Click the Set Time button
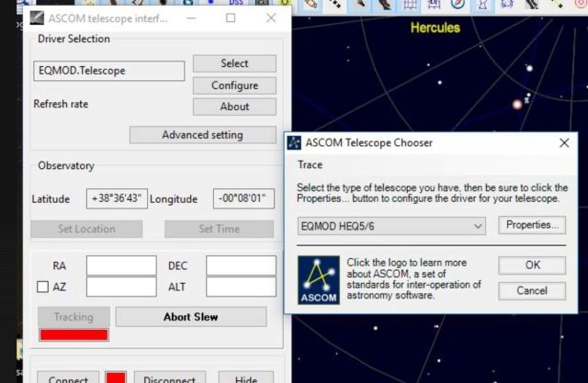Image resolution: width=588 pixels, height=383 pixels. [x=219, y=229]
